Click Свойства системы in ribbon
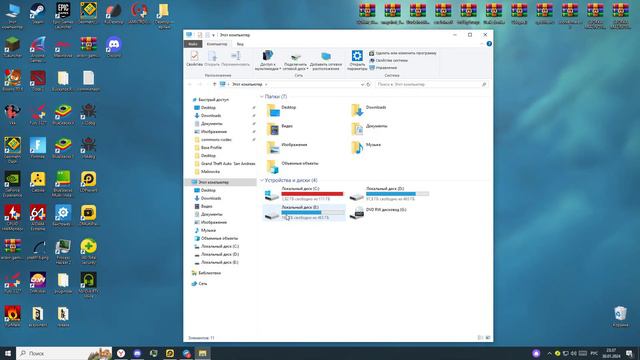The height and width of the screenshot is (360, 640). tap(388, 60)
